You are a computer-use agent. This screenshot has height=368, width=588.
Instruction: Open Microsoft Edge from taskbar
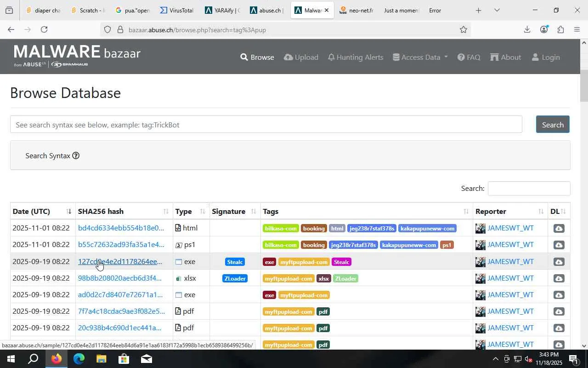click(79, 359)
